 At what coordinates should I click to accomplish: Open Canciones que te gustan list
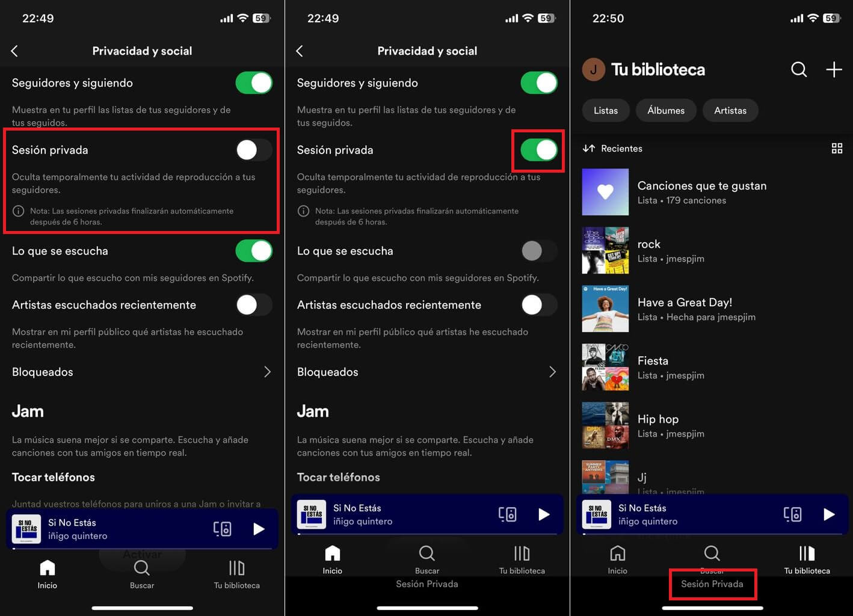point(712,192)
